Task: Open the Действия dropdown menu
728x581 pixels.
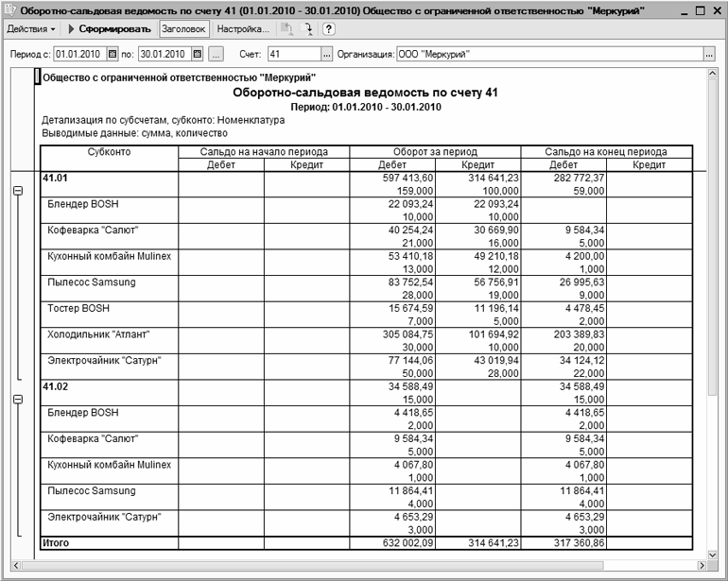Action: coord(30,29)
